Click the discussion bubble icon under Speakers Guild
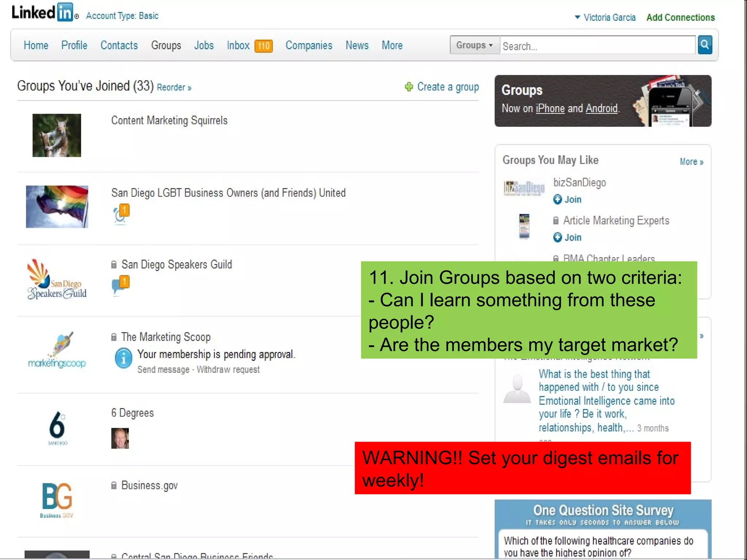Screen dimensions: 747x560 pos(120,286)
